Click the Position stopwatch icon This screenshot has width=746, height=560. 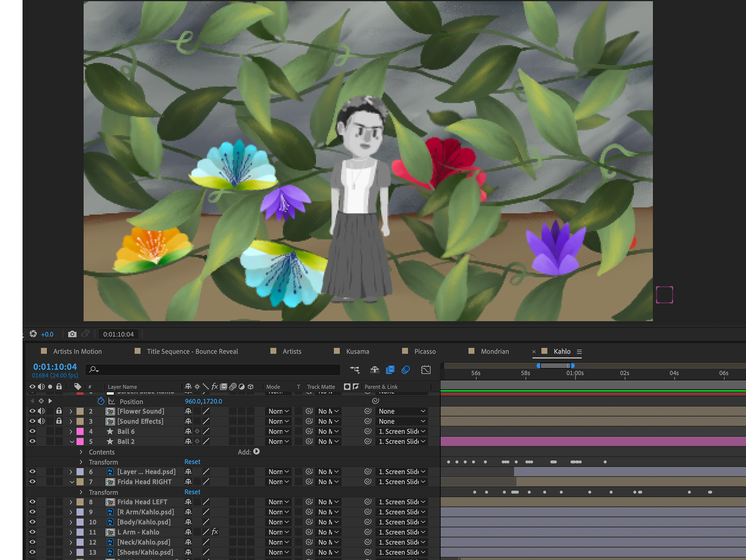(x=101, y=401)
